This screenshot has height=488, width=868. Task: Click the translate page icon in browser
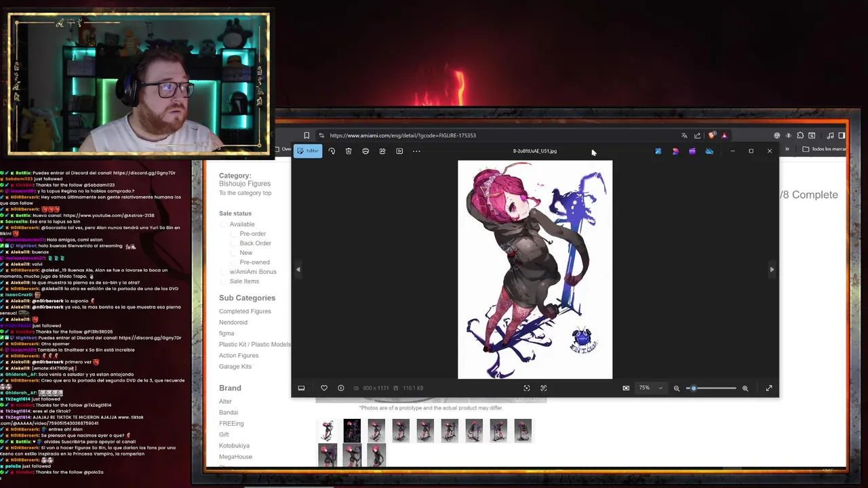tap(684, 136)
